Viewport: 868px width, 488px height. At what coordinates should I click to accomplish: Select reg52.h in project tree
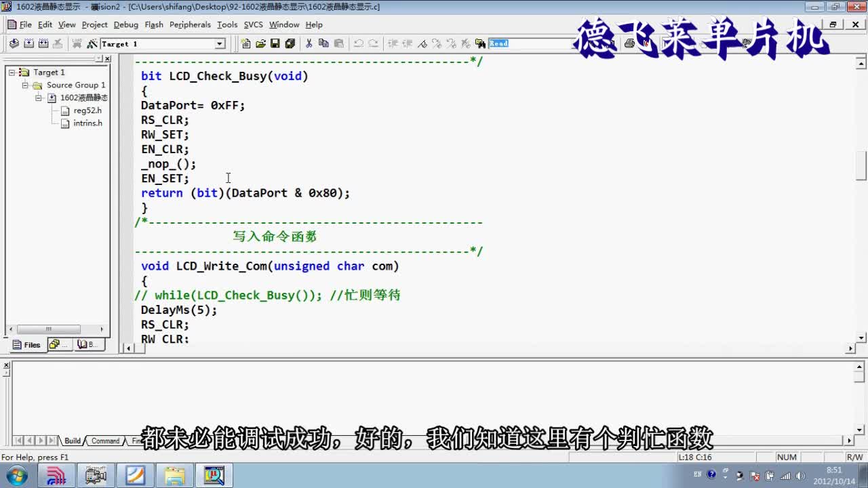(x=87, y=110)
